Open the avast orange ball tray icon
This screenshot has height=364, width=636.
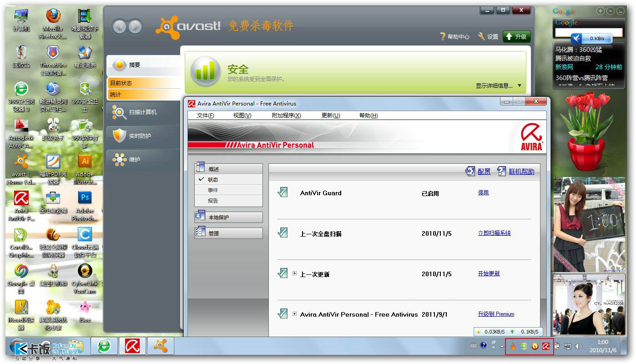point(535,346)
